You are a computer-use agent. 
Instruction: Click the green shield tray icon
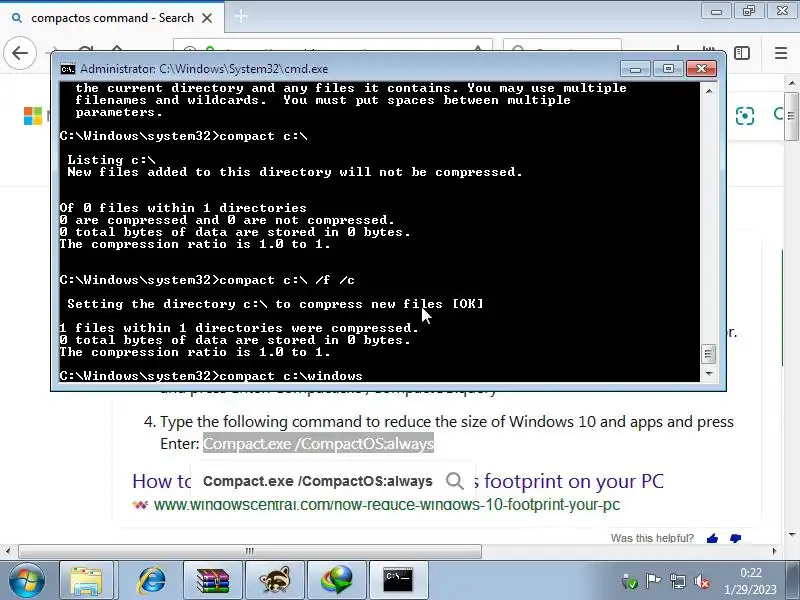(x=630, y=582)
